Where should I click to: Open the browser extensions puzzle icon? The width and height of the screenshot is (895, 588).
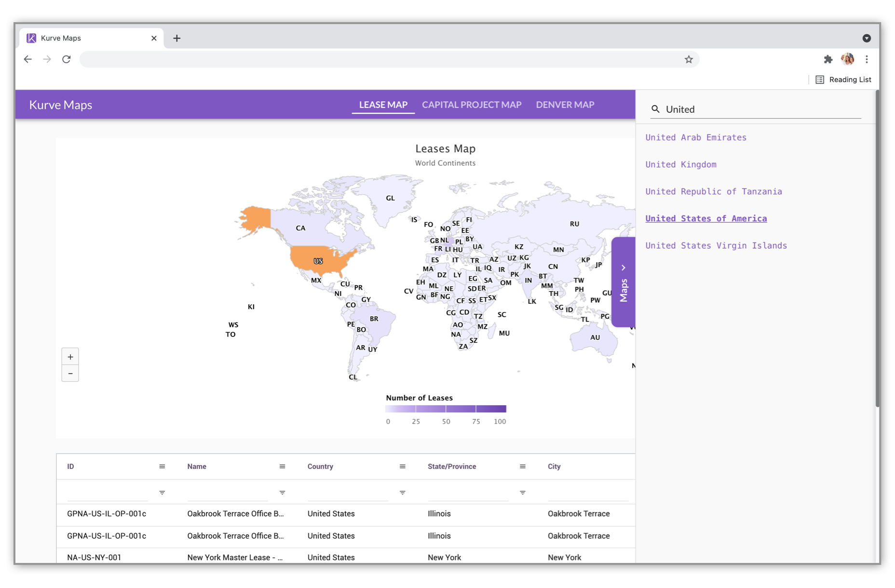click(828, 59)
